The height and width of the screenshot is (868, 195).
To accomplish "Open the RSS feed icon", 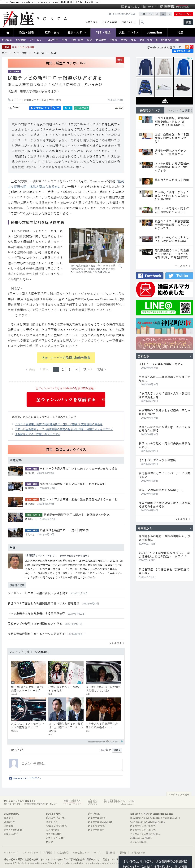I will pos(187,47).
